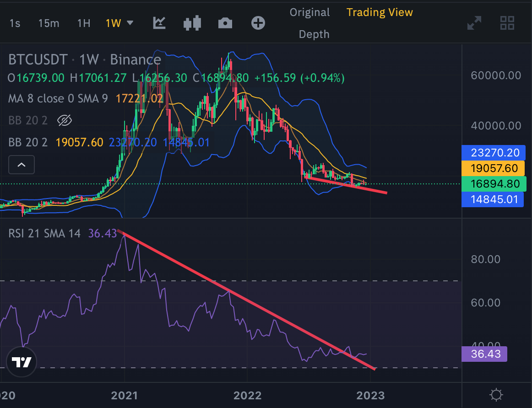532x408 pixels.
Task: Click the +156.59 (+0.94%) change value
Action: click(x=299, y=78)
